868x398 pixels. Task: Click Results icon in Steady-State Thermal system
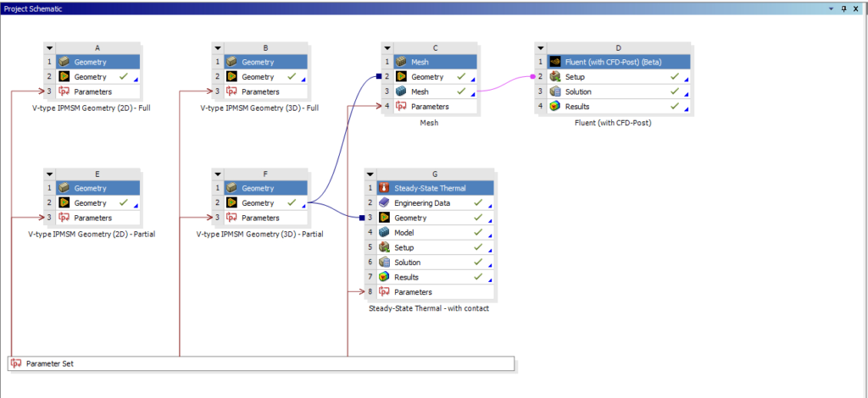pyautogui.click(x=384, y=278)
